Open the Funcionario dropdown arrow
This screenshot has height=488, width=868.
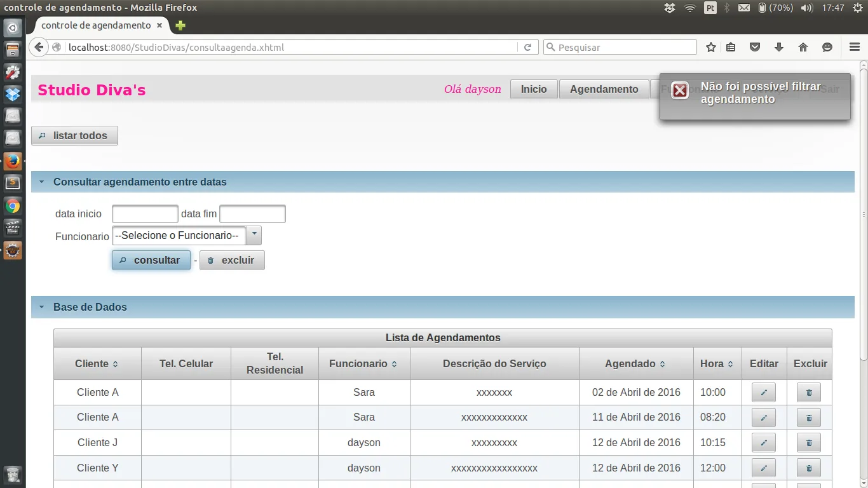tap(254, 235)
